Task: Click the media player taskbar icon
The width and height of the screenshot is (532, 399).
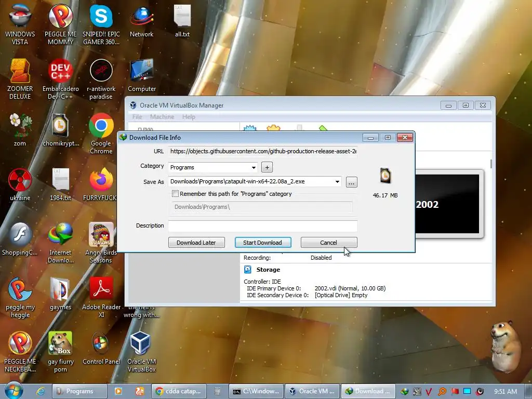Action: (118, 391)
